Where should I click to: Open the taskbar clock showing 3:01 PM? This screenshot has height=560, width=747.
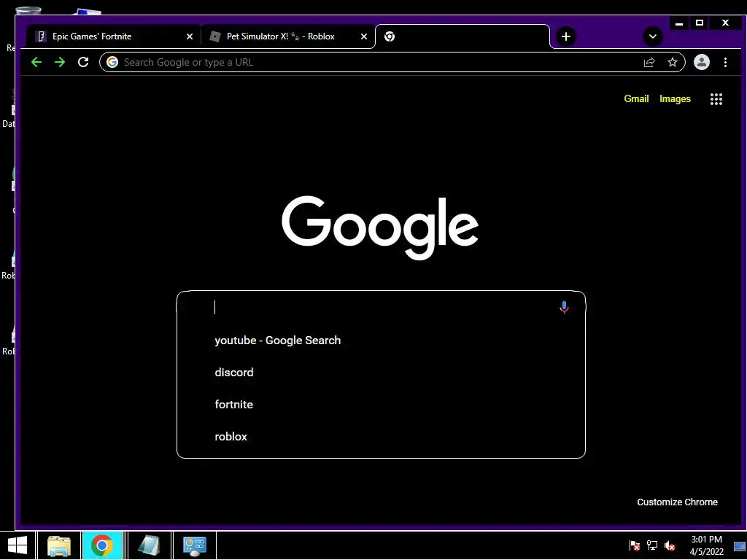coord(706,545)
